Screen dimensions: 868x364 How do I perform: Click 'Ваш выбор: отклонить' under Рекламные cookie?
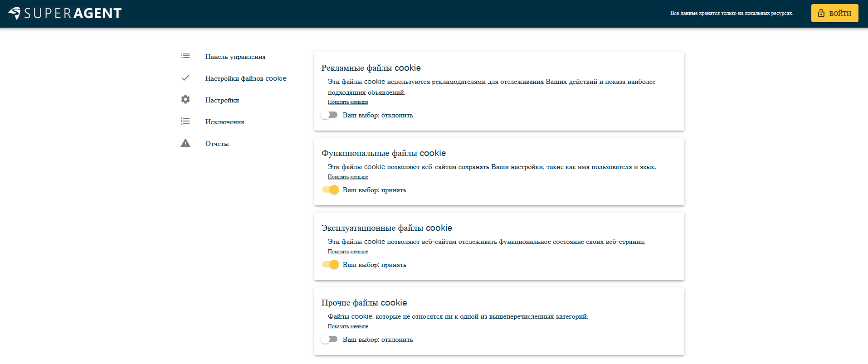[x=378, y=115]
